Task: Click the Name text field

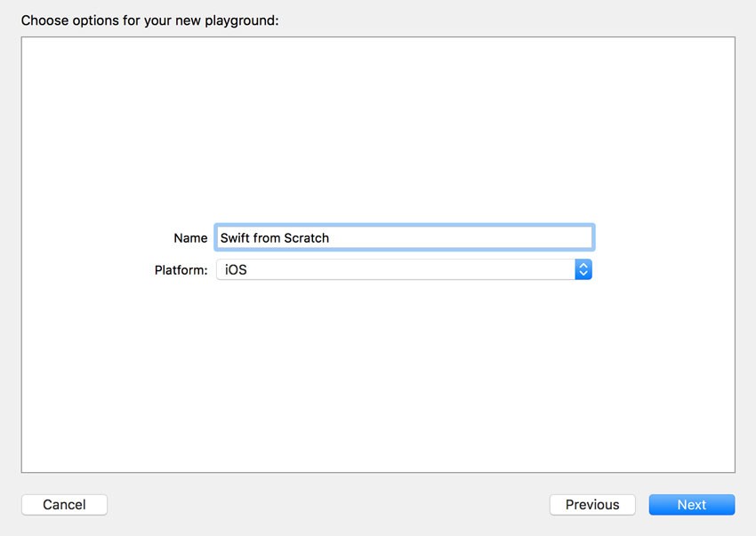Action: pyautogui.click(x=404, y=237)
